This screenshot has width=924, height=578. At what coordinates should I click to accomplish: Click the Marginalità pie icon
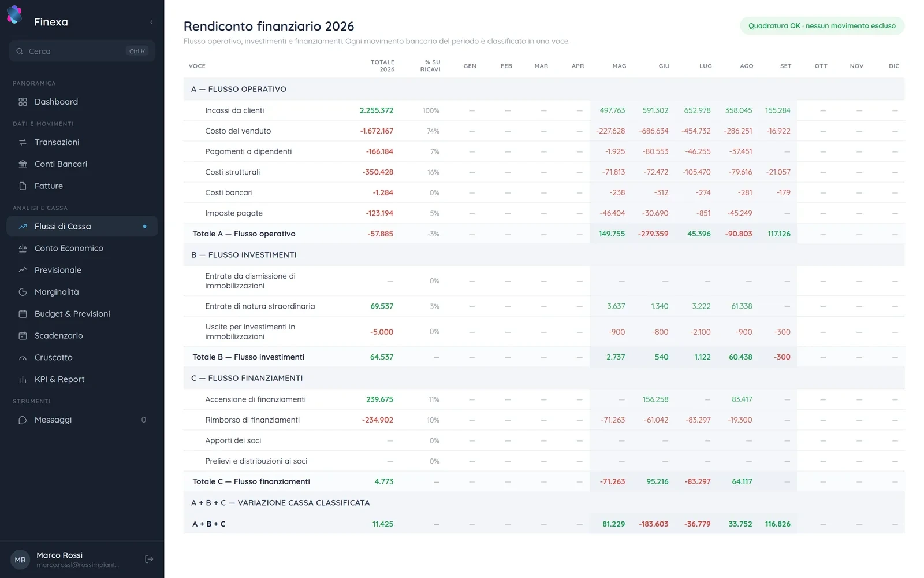click(23, 292)
